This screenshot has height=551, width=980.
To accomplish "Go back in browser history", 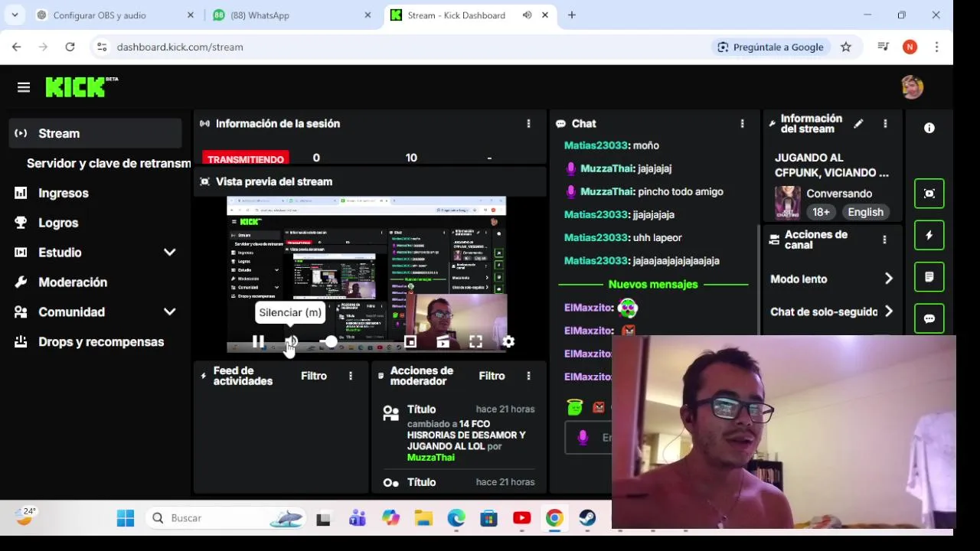I will 16,47.
